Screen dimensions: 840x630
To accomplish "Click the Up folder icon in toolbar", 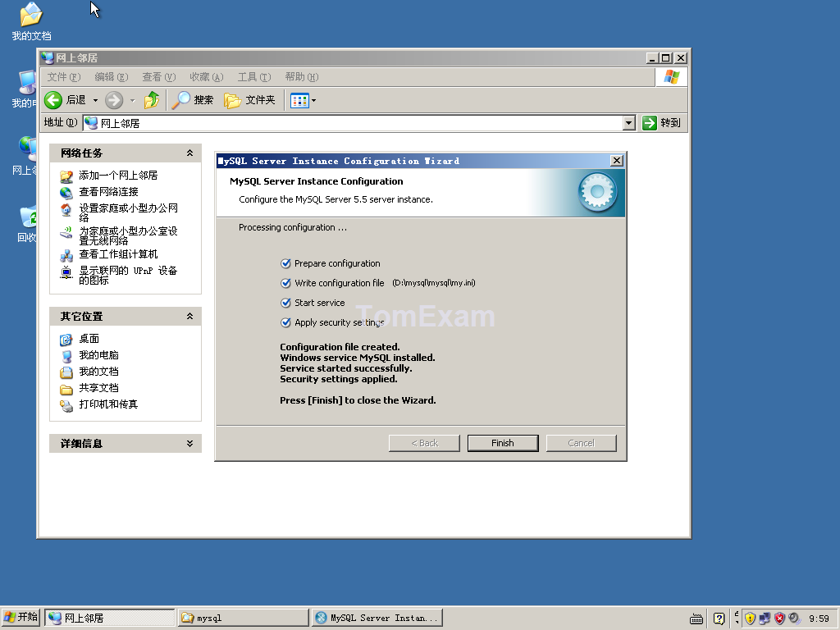I will click(152, 100).
